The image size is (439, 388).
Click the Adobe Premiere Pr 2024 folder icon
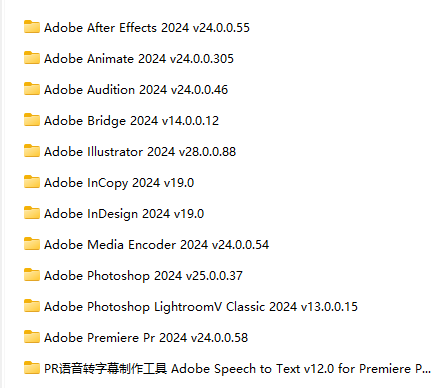coord(32,337)
